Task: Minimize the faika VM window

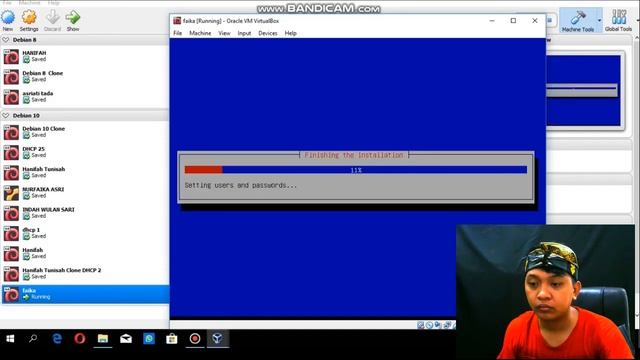Action: 492,21
